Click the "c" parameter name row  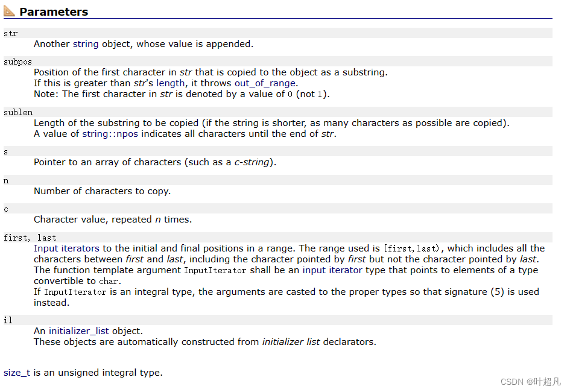(x=6, y=209)
